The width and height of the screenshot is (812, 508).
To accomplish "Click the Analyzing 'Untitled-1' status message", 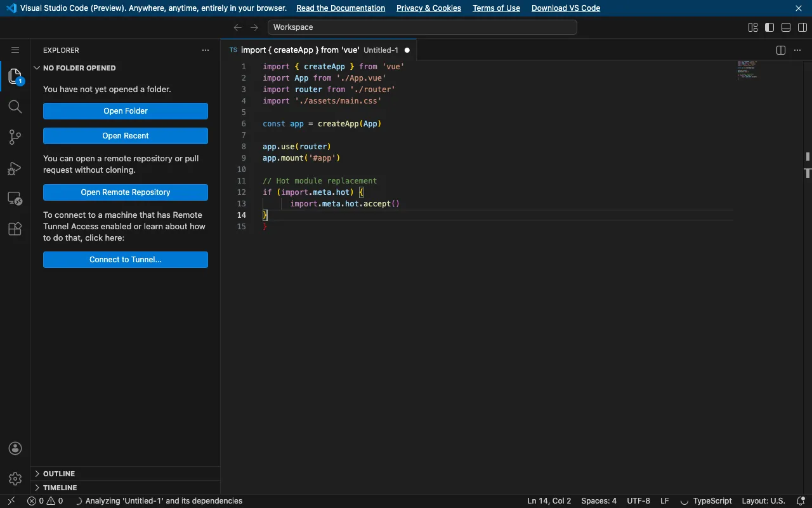I will click(159, 501).
